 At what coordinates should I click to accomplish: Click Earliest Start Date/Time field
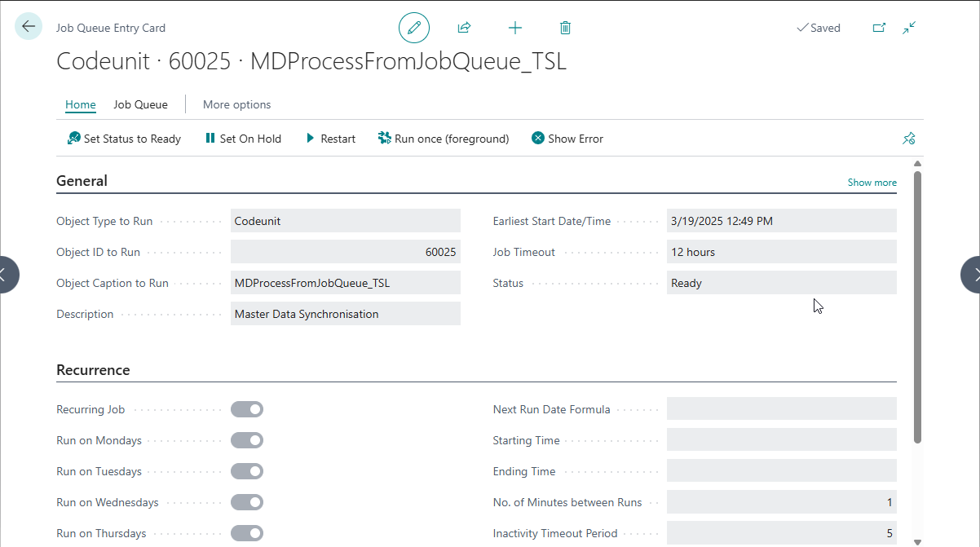pos(782,221)
